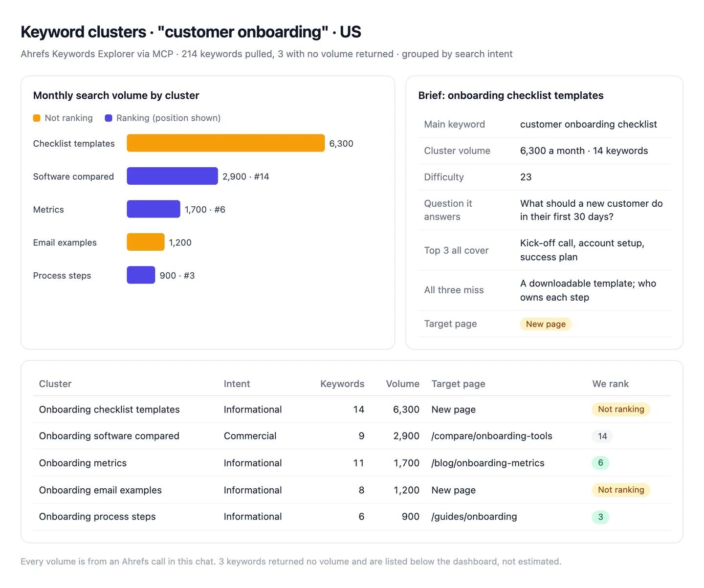Click the rank 14 badge
The width and height of the screenshot is (704, 588).
(x=602, y=436)
